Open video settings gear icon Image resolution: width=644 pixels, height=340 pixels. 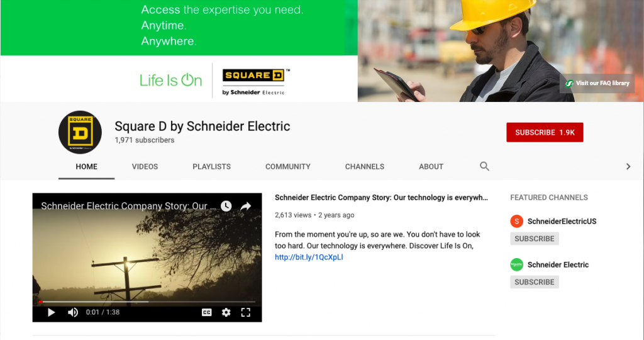[226, 312]
